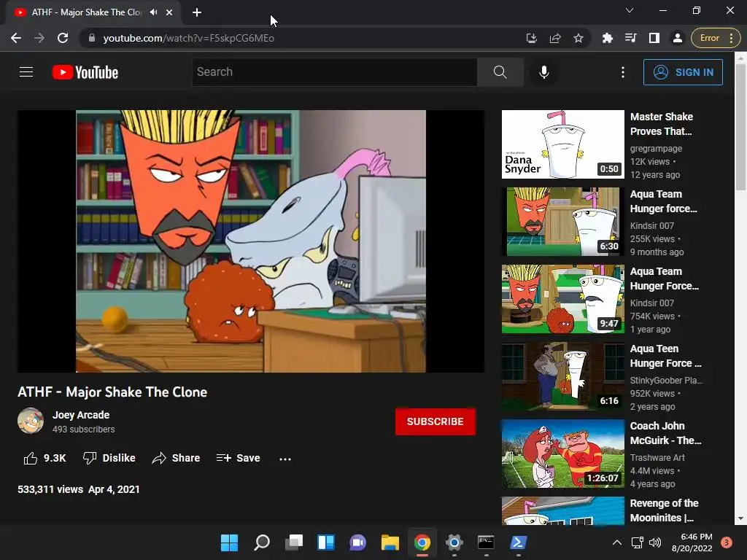Click the install app icon in address bar
This screenshot has height=560, width=747.
tap(532, 38)
